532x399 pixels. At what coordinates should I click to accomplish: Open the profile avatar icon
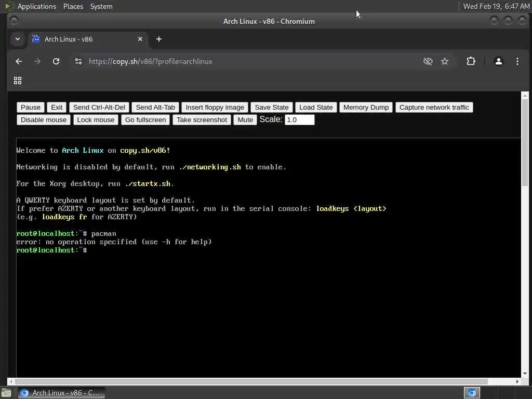[498, 61]
